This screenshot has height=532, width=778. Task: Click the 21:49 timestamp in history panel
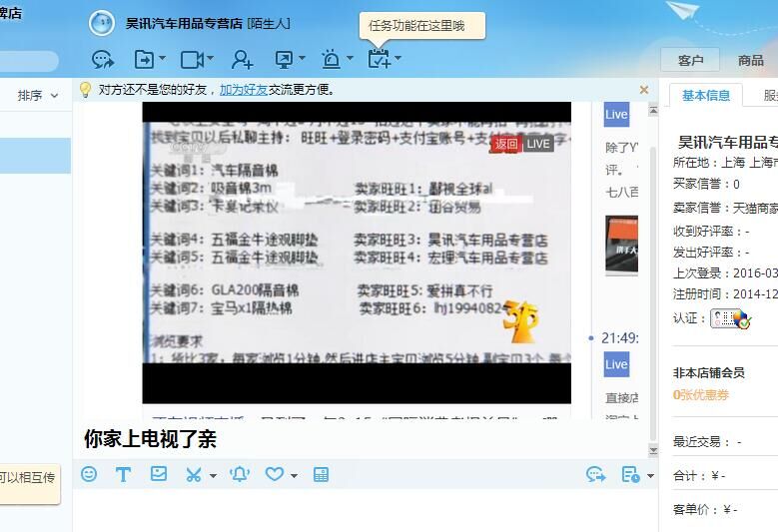point(620,338)
